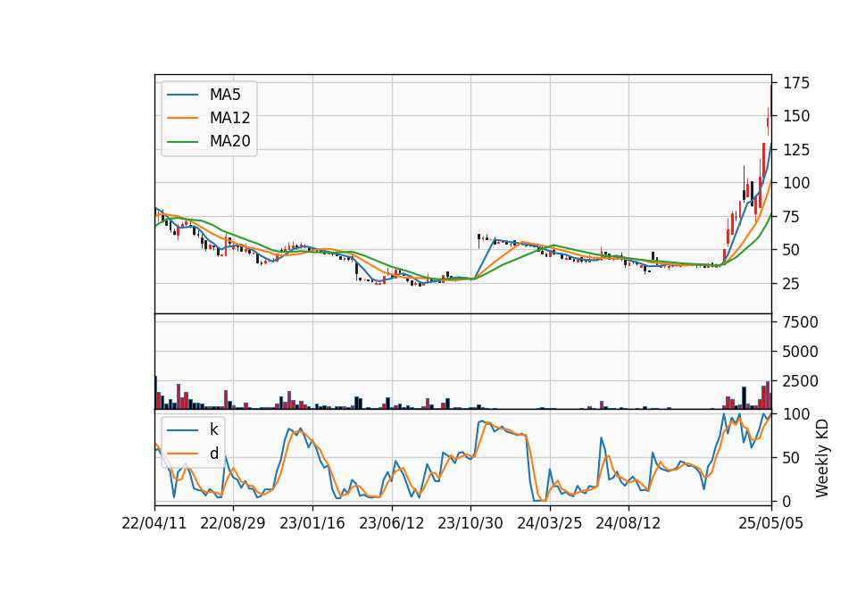Screen dimensions: 857x616
Task: Click the 75 price axis label
Action: (792, 216)
